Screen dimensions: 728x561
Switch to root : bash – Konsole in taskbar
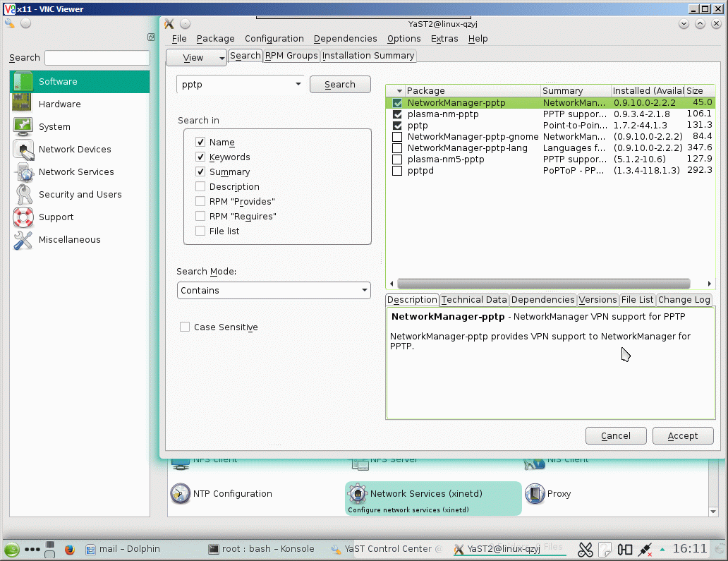pyautogui.click(x=262, y=549)
